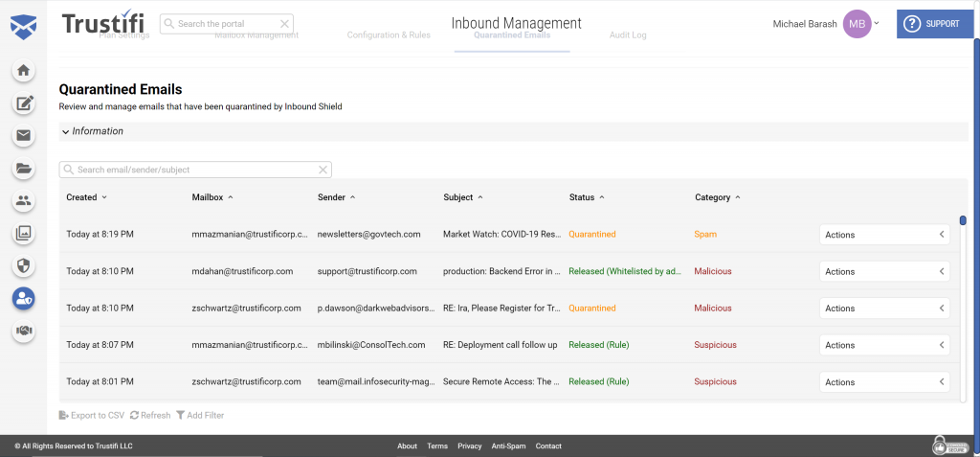Open Actions dropdown for p.dawson row

click(884, 308)
